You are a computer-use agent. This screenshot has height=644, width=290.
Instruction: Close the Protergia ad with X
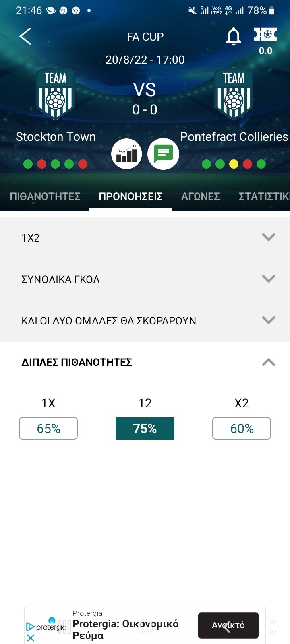click(x=31, y=638)
